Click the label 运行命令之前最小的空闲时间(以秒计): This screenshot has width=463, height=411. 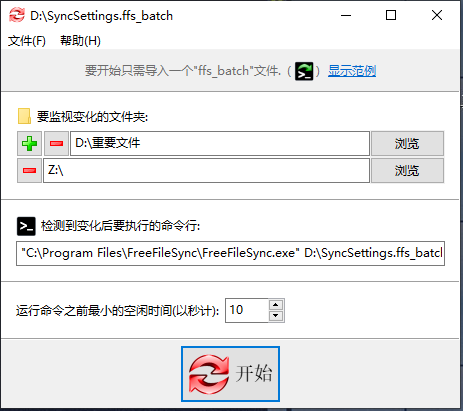pos(117,311)
